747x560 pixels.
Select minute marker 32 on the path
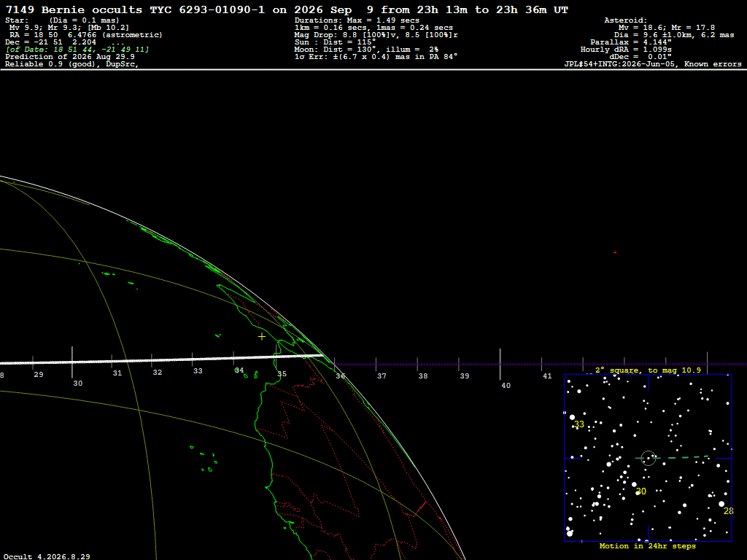[158, 373]
